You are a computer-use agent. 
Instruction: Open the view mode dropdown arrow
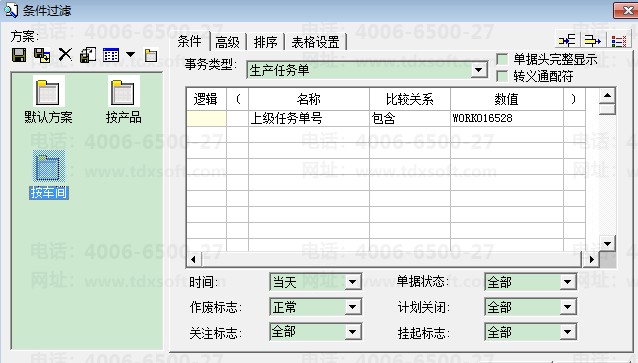click(130, 55)
